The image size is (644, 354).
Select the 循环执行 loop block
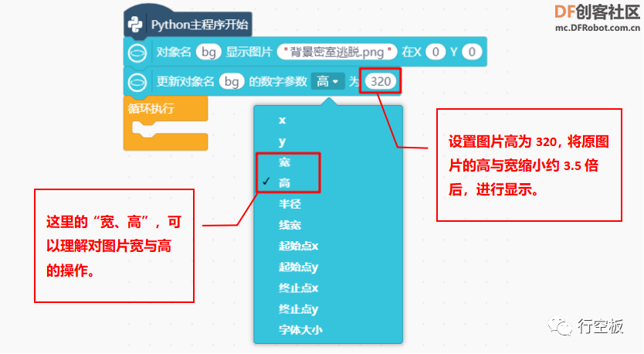pyautogui.click(x=165, y=123)
